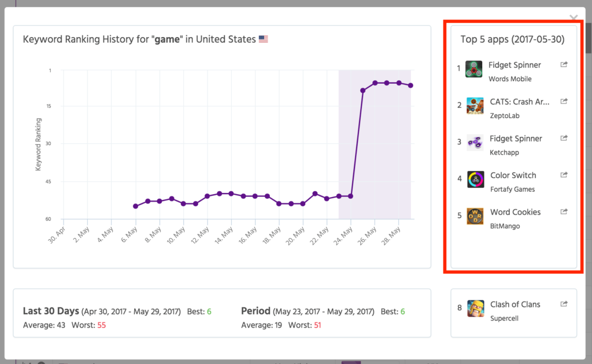The width and height of the screenshot is (592, 364).
Task: Click the ZeptoLab developer name
Action: [x=504, y=116]
